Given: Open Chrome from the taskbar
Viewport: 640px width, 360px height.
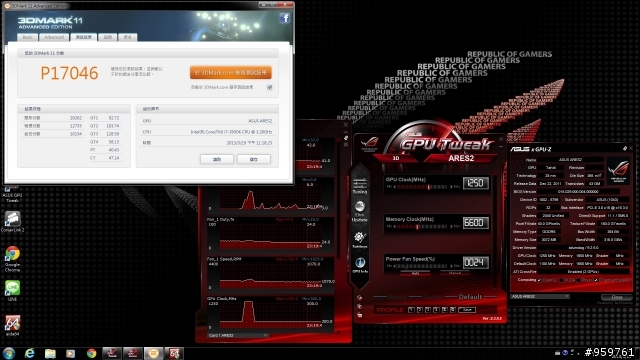Looking at the screenshot, I should pos(91,353).
